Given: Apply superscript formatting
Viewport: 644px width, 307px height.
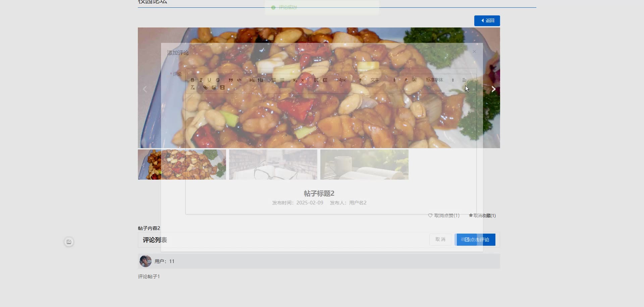Looking at the screenshot, I should pos(303,80).
